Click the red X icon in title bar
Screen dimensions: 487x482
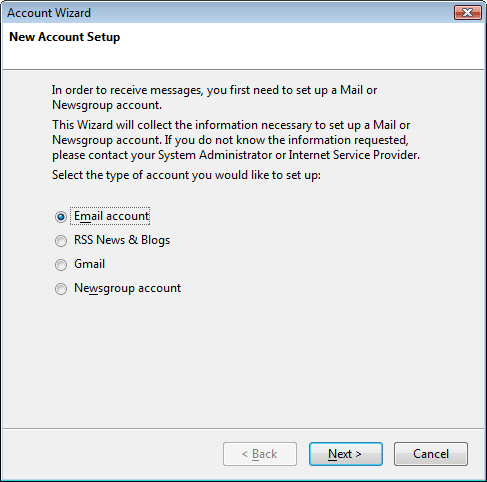coord(468,13)
